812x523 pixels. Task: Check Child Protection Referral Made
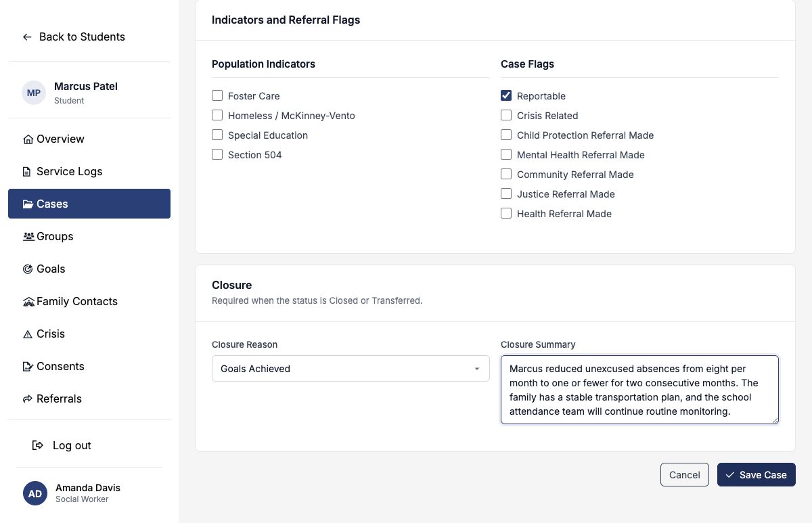click(506, 135)
